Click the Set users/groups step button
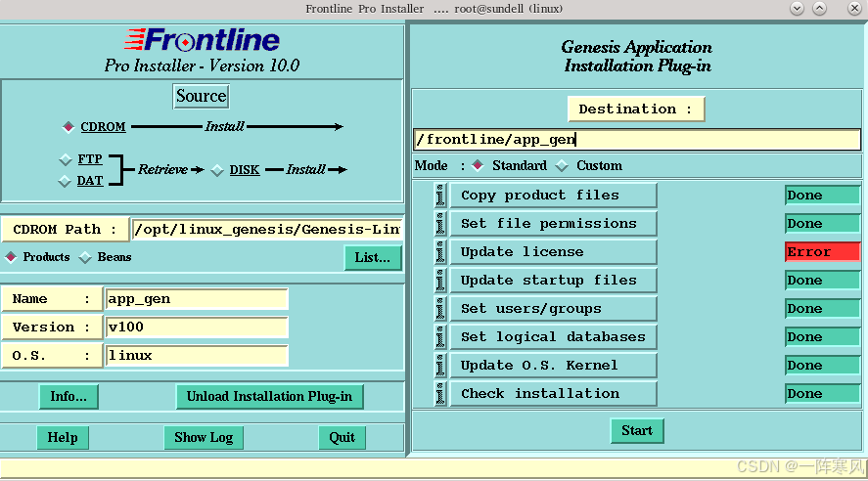868x481 pixels. point(553,309)
